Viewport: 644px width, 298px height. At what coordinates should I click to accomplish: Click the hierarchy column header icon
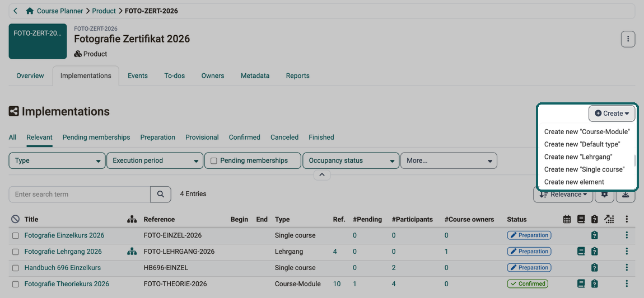[x=132, y=219]
